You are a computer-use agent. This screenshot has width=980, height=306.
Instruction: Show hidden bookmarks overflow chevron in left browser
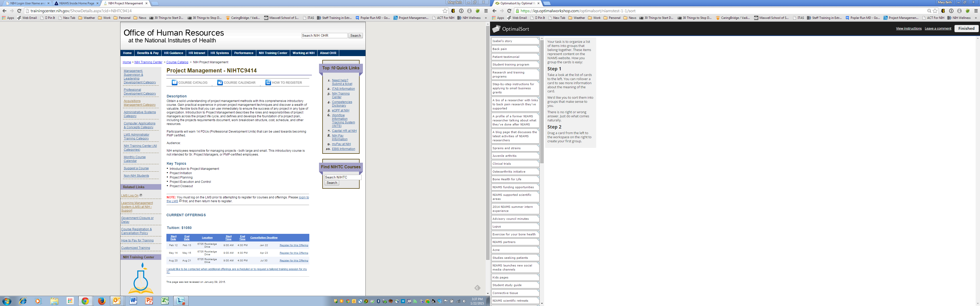[x=485, y=18]
